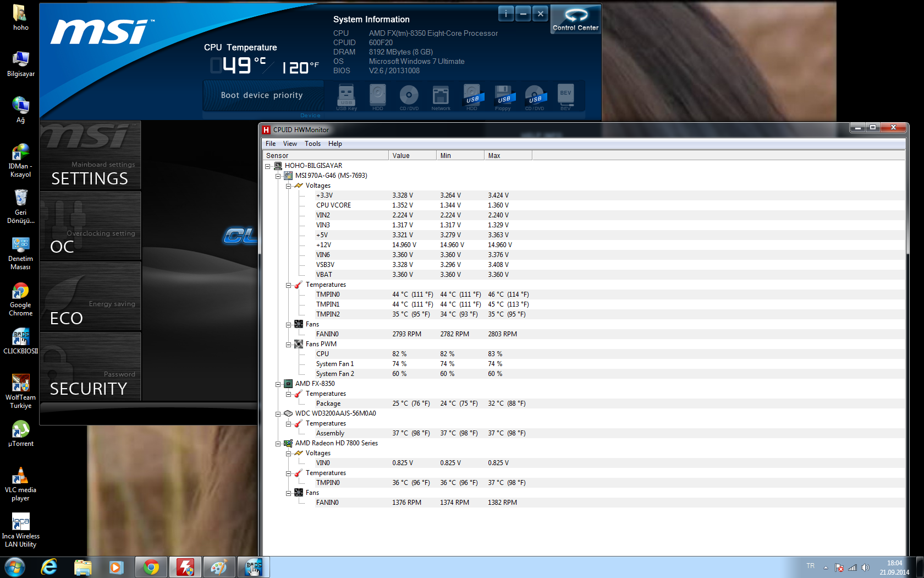
Task: Select the Assembly temperature row
Action: pos(584,433)
